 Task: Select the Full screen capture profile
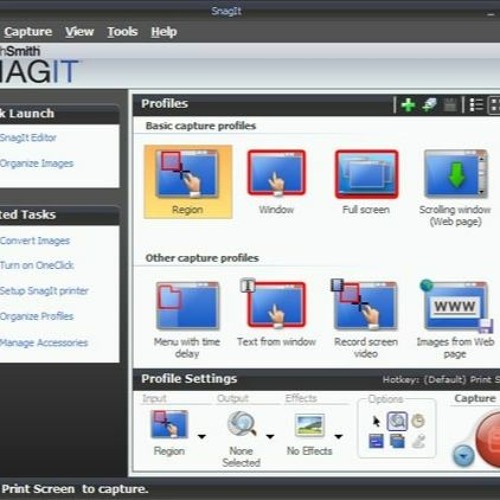pyautogui.click(x=366, y=182)
